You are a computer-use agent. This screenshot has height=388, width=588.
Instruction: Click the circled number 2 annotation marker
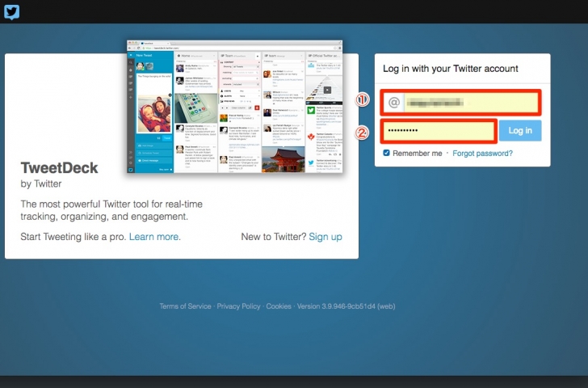pos(363,132)
